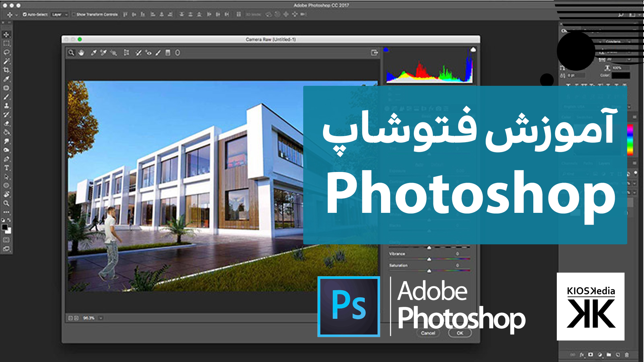This screenshot has width=644, height=362.
Task: Click the zoom in box in Camera Raw
Action: tap(76, 318)
